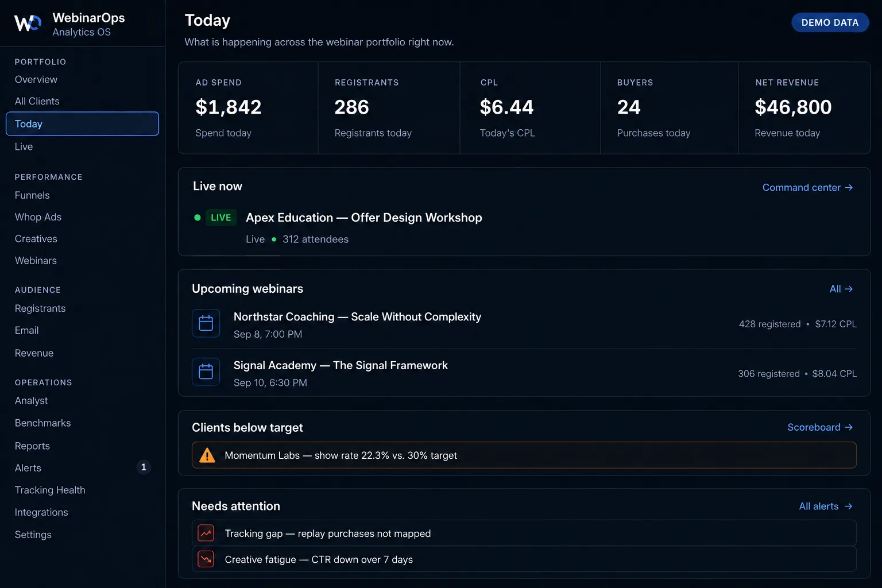
Task: Open Alerts in the sidebar
Action: (x=28, y=468)
